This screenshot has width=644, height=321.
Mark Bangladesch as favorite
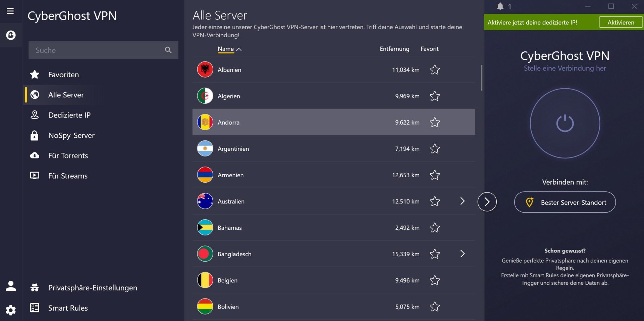pos(435,254)
